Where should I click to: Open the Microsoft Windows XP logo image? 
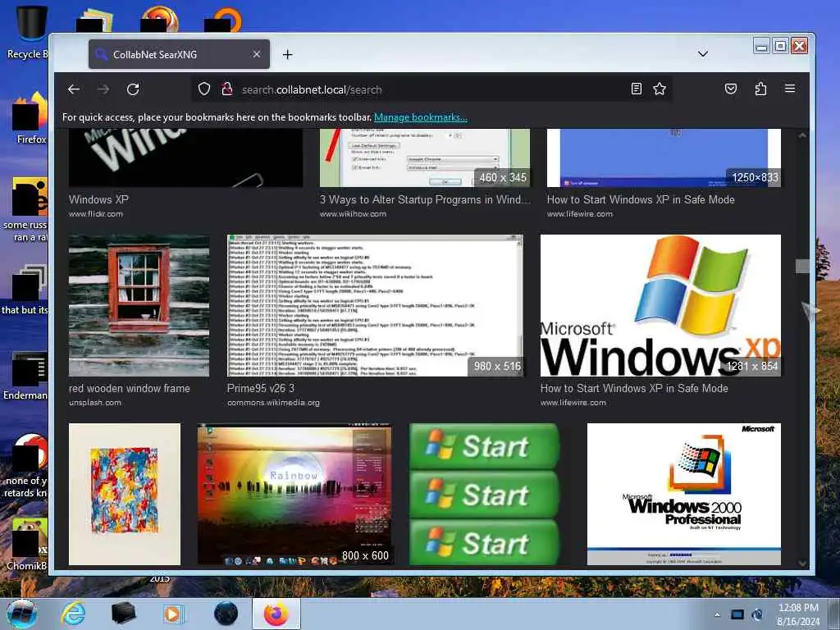660,305
